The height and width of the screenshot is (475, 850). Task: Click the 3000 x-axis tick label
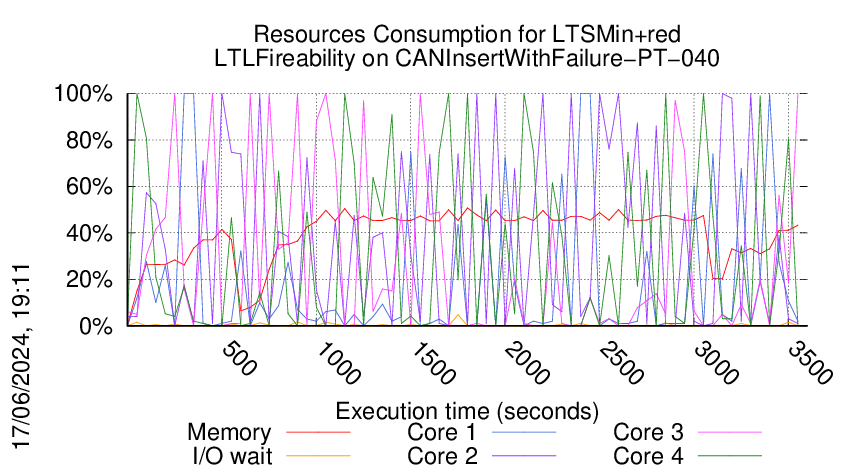click(717, 363)
